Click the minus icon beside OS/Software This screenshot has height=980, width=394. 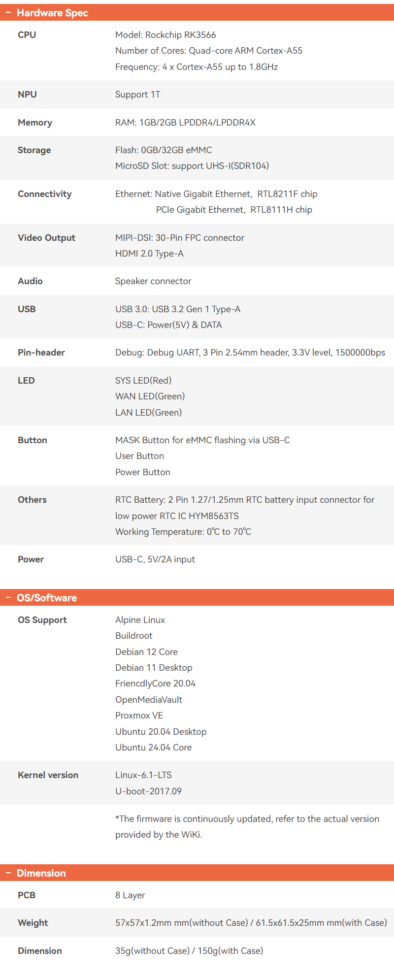[x=8, y=597]
